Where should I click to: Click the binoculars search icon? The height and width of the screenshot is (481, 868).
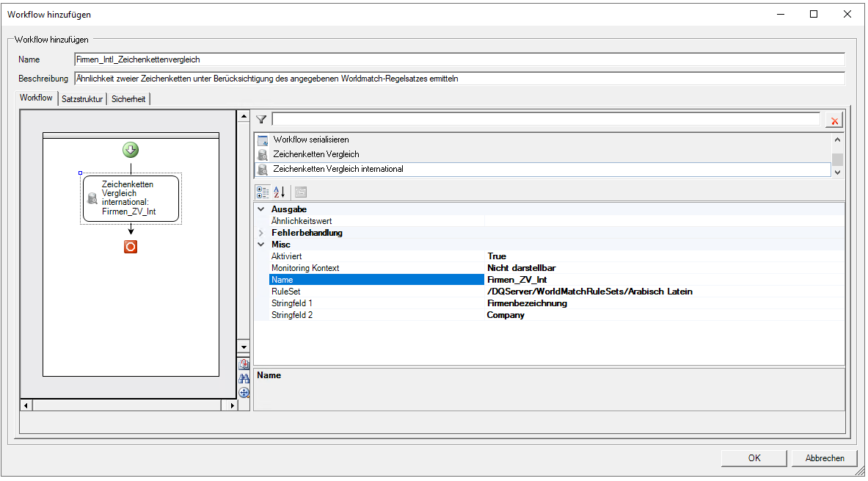click(x=244, y=378)
